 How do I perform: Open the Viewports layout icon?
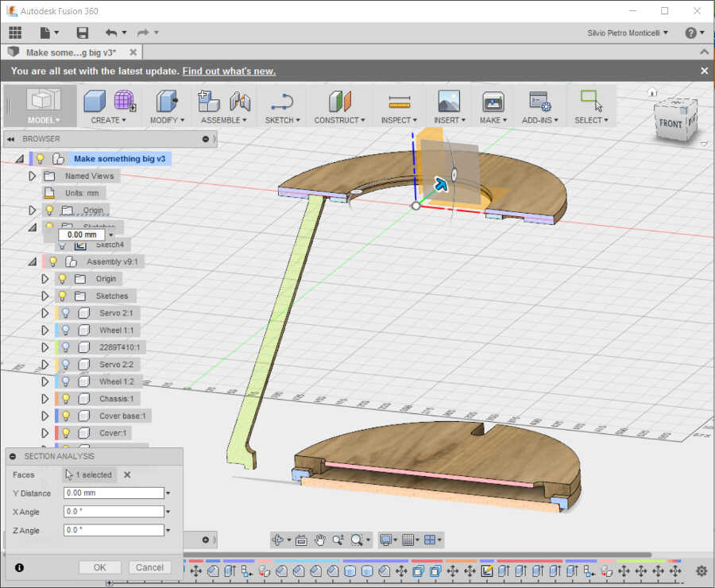click(430, 540)
